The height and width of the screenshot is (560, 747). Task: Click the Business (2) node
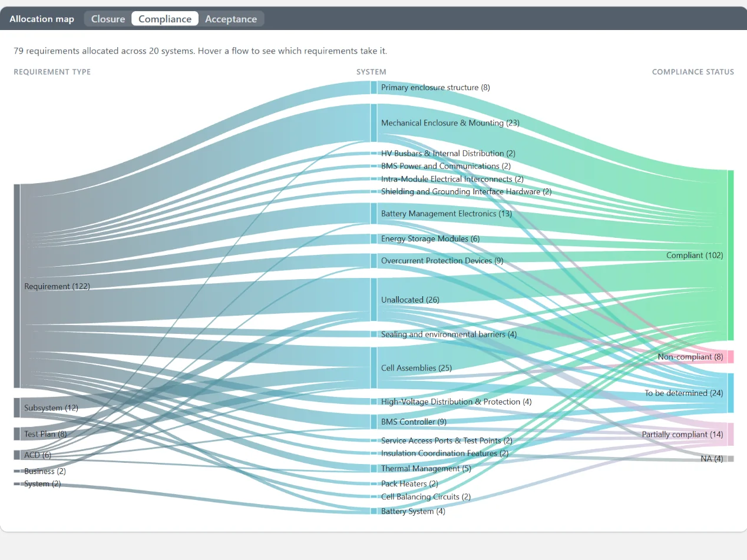(x=45, y=471)
